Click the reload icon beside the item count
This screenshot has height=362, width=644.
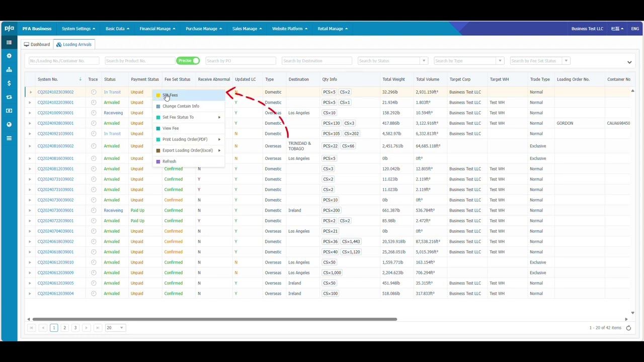pyautogui.click(x=628, y=328)
